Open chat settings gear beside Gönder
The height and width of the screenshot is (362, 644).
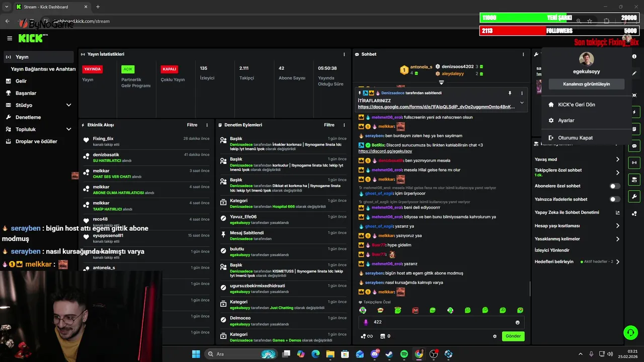click(495, 336)
